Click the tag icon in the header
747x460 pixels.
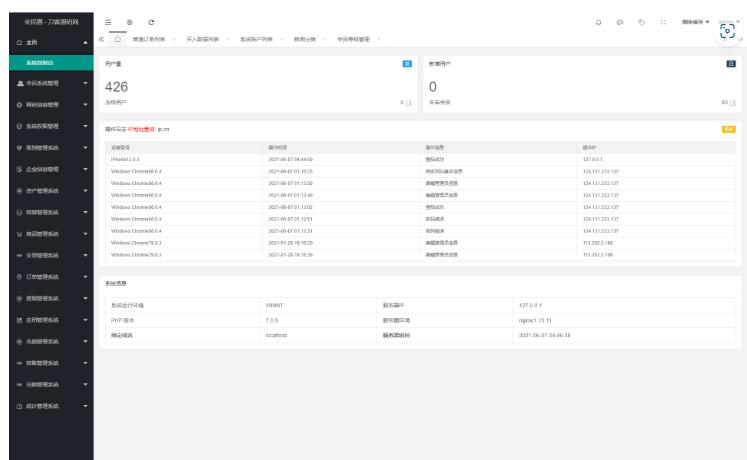[642, 21]
